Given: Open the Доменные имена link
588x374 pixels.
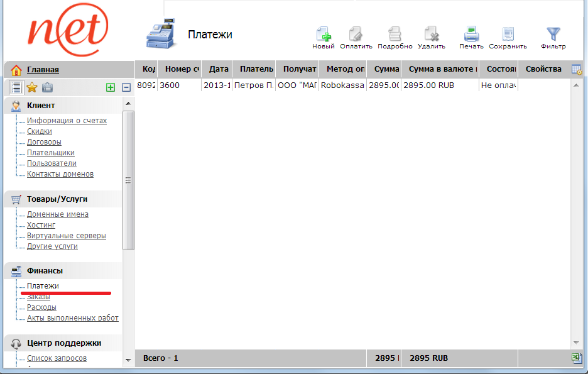Looking at the screenshot, I should pyautogui.click(x=57, y=214).
